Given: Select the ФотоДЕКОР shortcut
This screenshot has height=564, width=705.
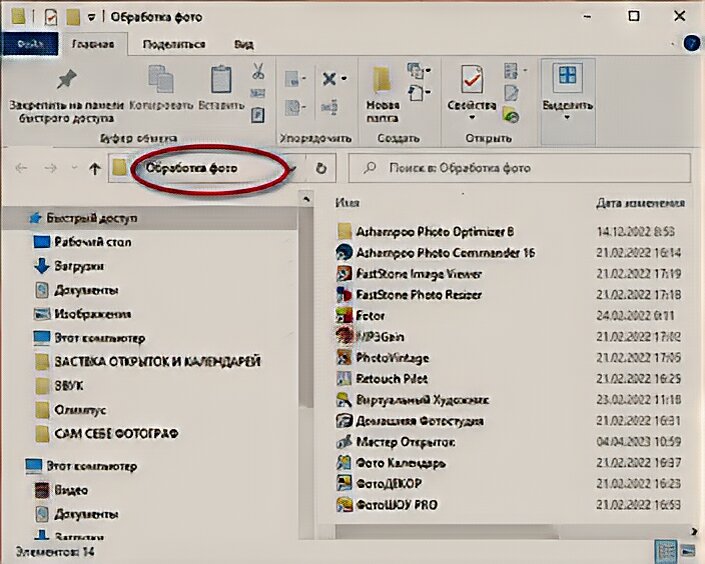Looking at the screenshot, I should 379,483.
